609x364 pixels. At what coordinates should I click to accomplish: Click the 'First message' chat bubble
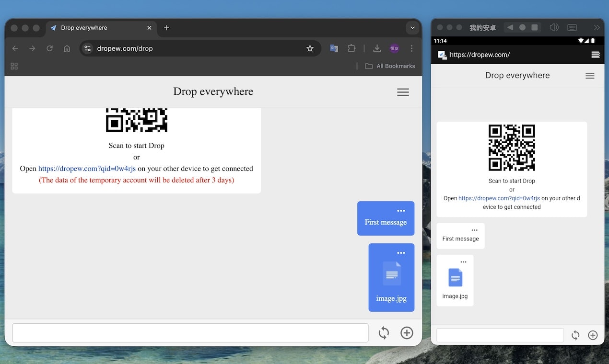coord(386,222)
